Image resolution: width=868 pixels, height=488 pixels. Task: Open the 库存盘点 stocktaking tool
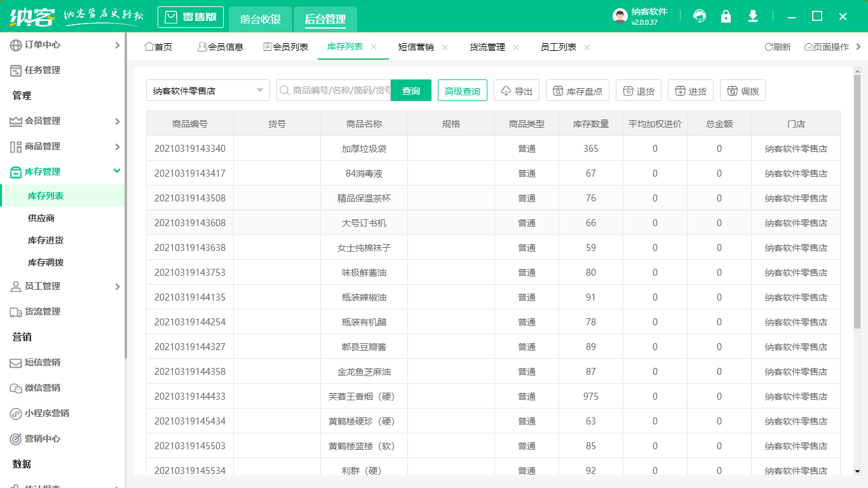pos(577,90)
